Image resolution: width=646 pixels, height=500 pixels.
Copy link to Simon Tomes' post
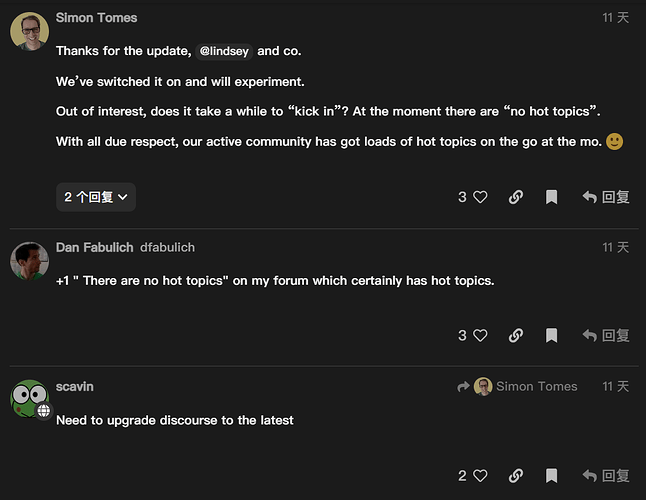[516, 197]
